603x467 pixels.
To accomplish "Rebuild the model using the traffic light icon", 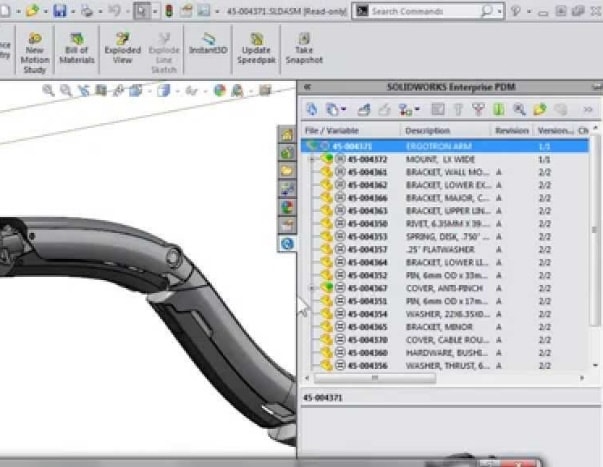I will (x=169, y=11).
